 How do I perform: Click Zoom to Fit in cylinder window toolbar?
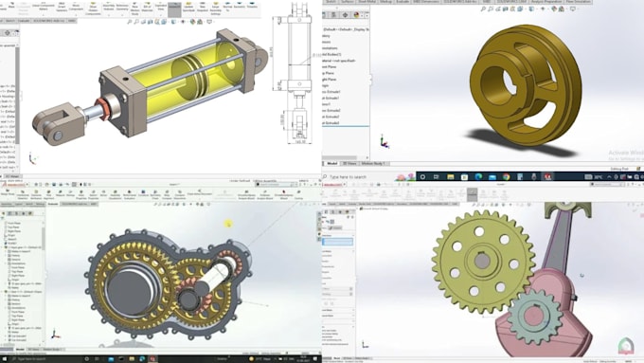[x=129, y=22]
